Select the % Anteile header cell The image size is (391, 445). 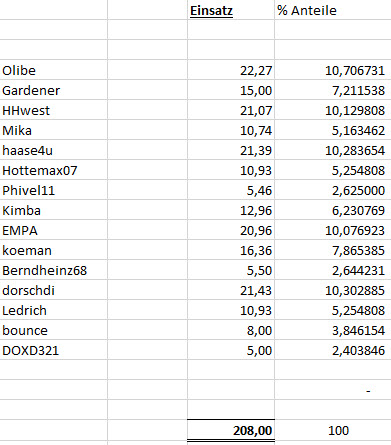pos(332,10)
